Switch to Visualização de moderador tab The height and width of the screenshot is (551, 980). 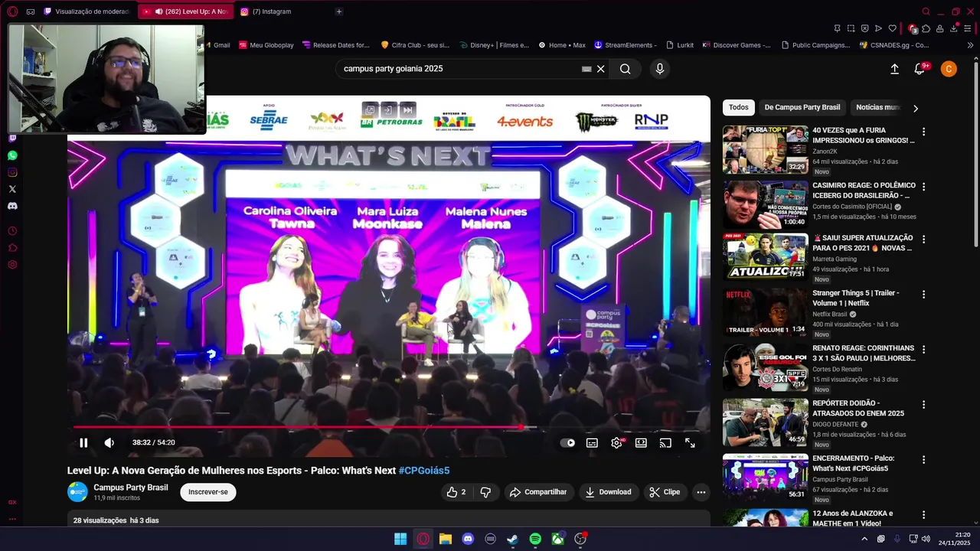click(x=87, y=11)
